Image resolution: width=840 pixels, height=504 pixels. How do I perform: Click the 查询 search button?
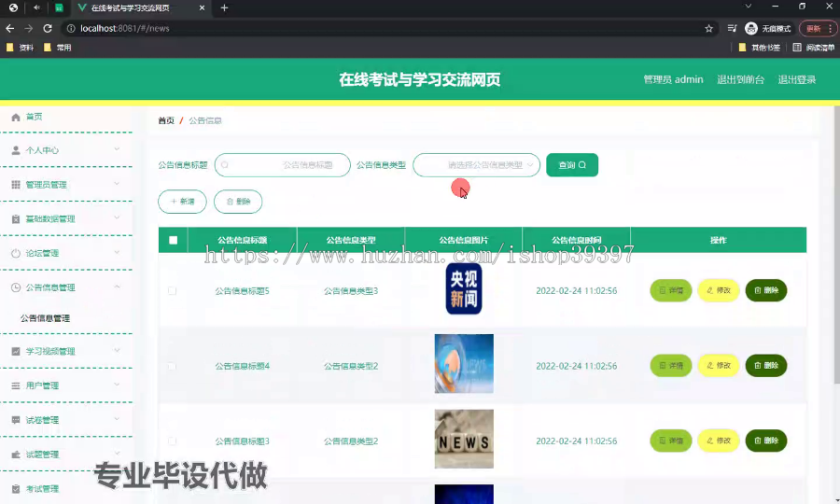coord(572,165)
